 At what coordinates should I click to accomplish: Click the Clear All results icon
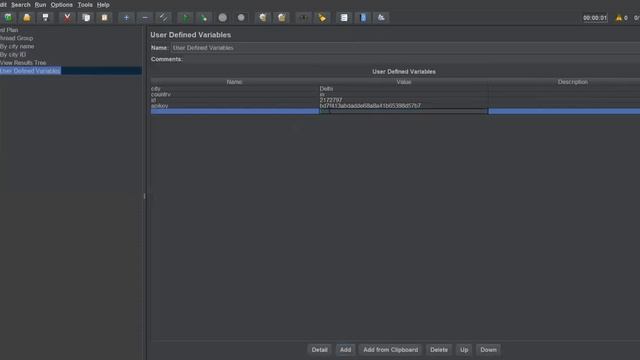(x=282, y=18)
